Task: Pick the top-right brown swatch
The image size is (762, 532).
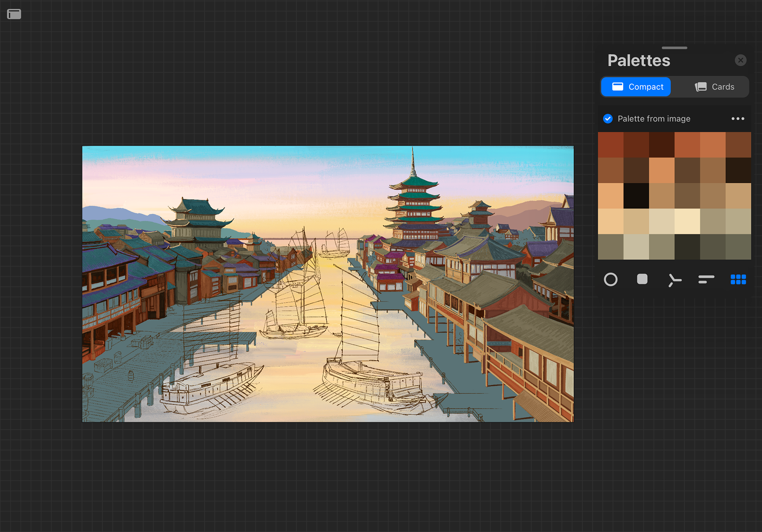Action: pos(738,145)
